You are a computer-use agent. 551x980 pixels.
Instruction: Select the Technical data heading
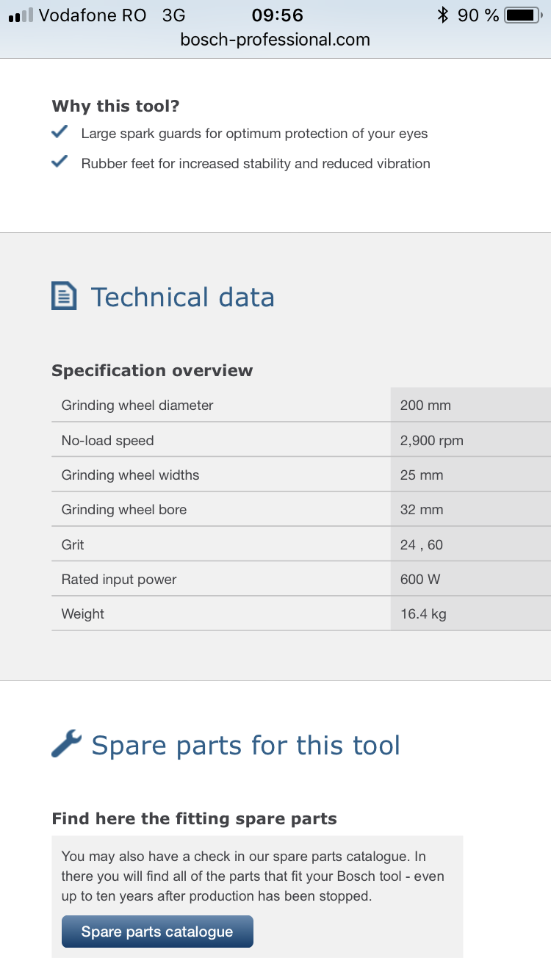pyautogui.click(x=182, y=297)
